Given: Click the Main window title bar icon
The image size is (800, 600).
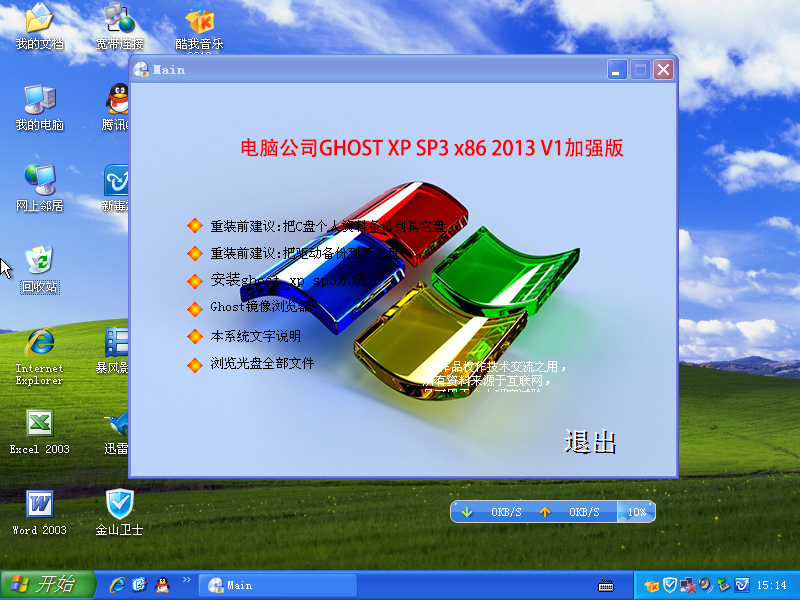Looking at the screenshot, I should (x=141, y=69).
